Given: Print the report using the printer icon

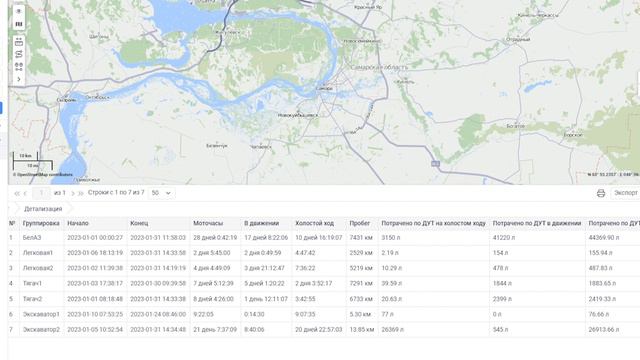Looking at the screenshot, I should pos(600,193).
